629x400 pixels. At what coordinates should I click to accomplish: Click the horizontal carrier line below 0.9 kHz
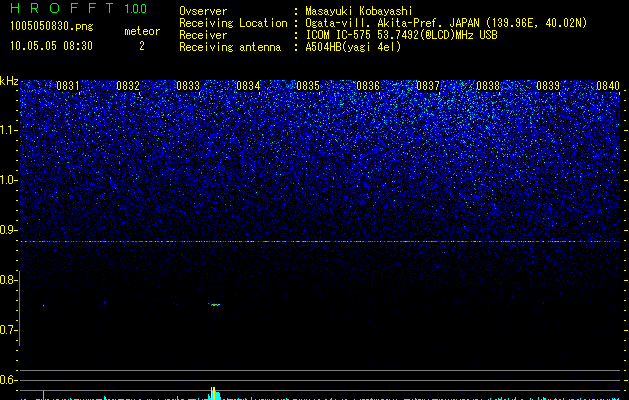tap(320, 242)
